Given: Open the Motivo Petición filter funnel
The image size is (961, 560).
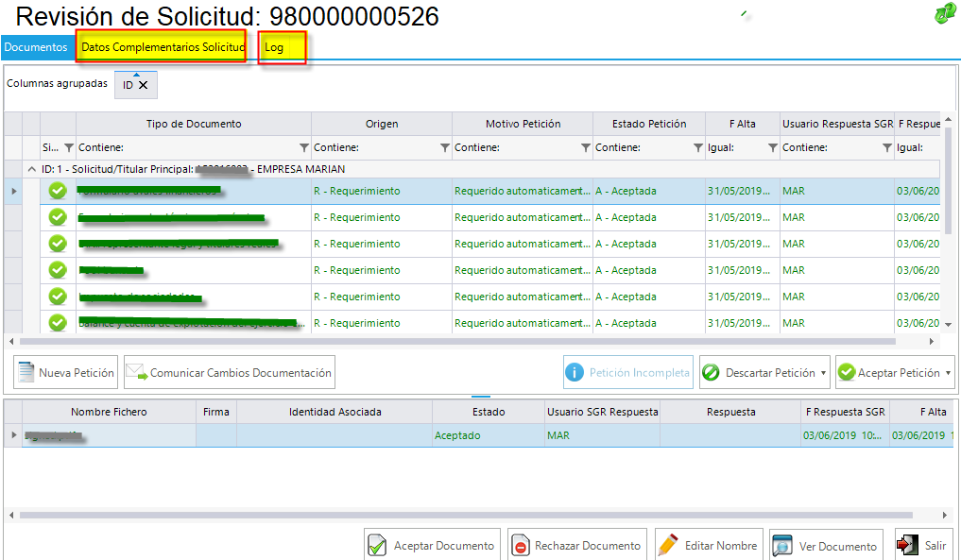Looking at the screenshot, I should pyautogui.click(x=586, y=147).
